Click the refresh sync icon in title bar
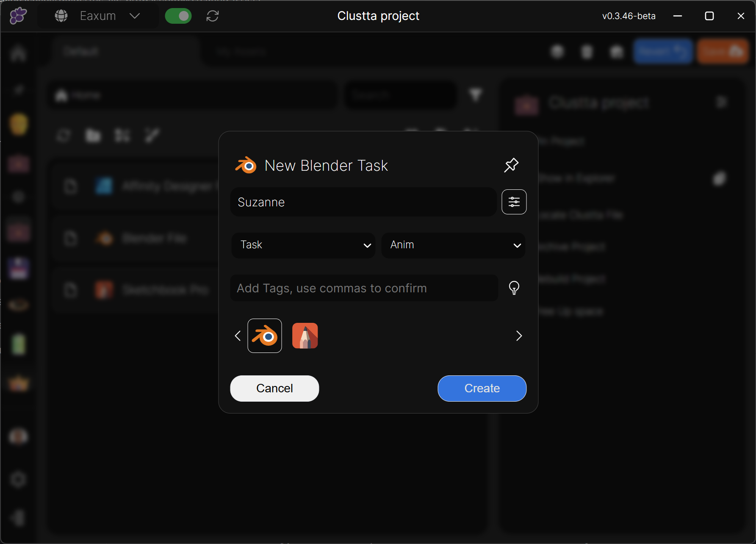 pyautogui.click(x=213, y=16)
